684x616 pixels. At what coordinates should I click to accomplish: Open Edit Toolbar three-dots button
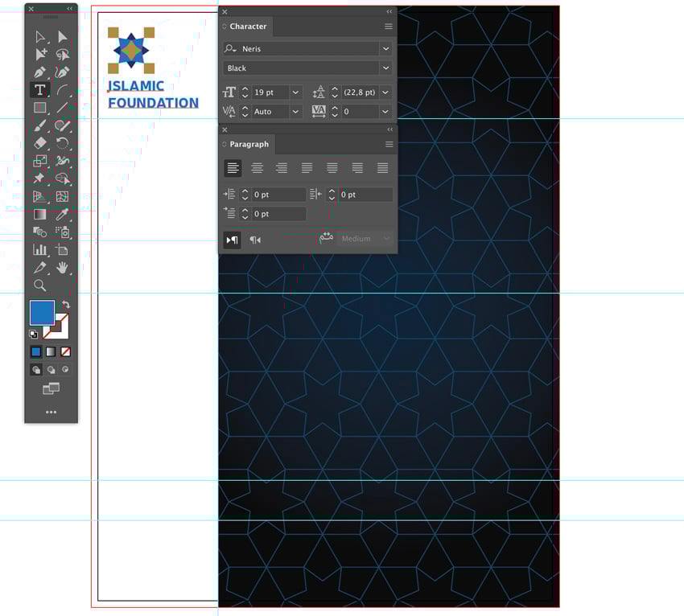[51, 412]
